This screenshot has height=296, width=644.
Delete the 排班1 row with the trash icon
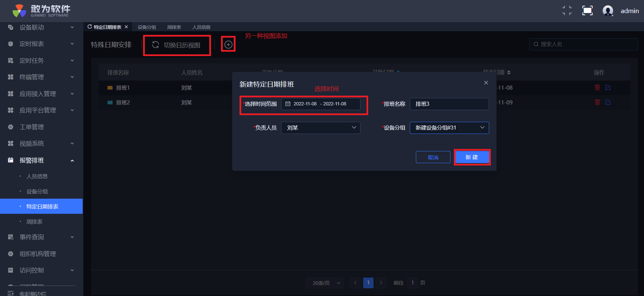click(597, 88)
